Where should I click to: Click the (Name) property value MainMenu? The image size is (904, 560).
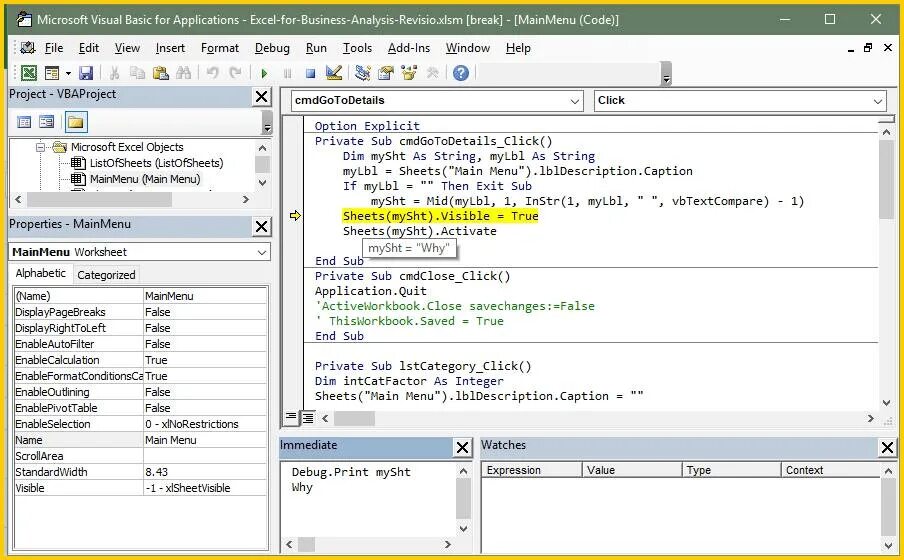(205, 296)
